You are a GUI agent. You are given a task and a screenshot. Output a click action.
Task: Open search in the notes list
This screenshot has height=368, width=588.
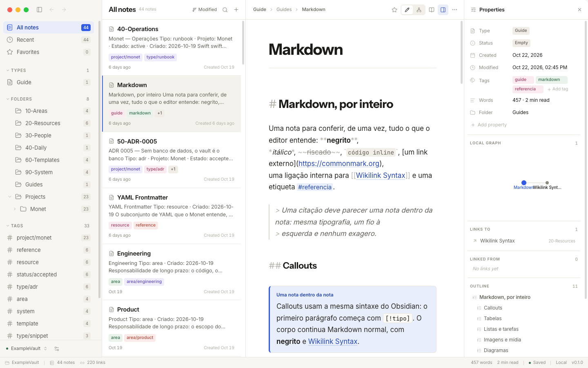coord(225,10)
